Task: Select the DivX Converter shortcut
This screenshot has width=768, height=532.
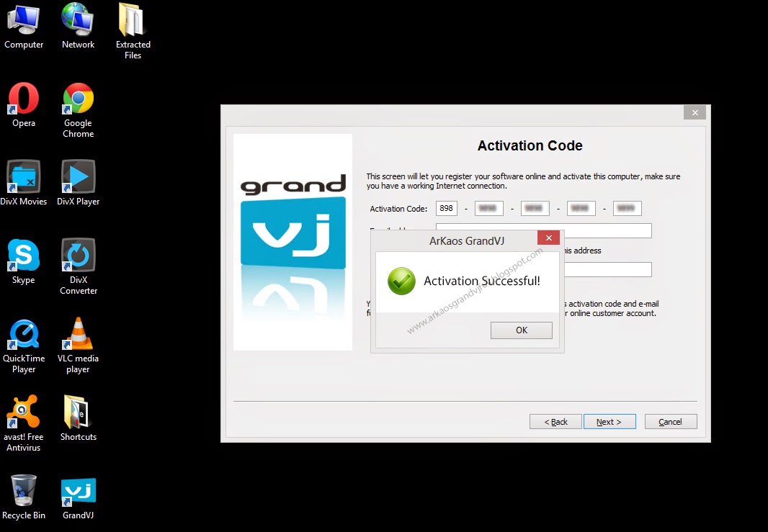Action: point(78,267)
